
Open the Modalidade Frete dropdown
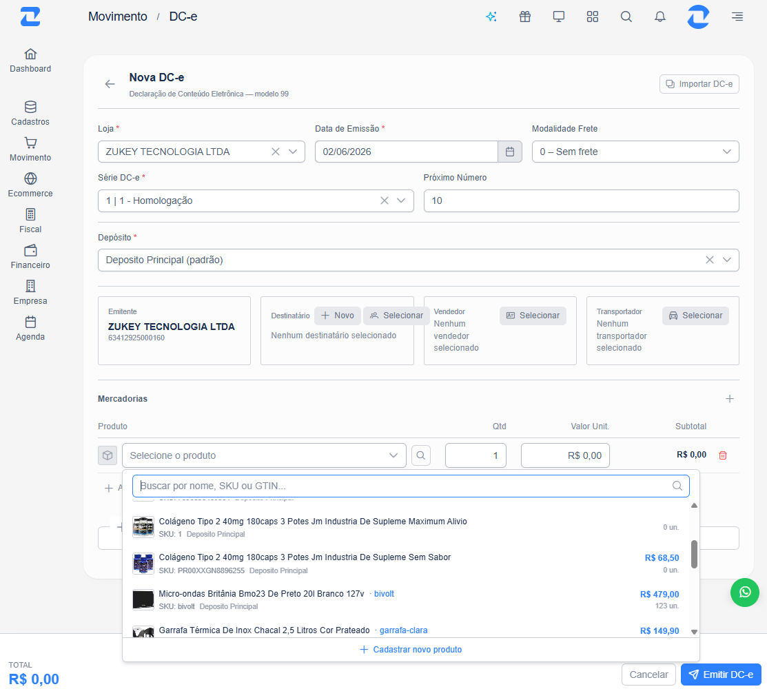point(635,152)
